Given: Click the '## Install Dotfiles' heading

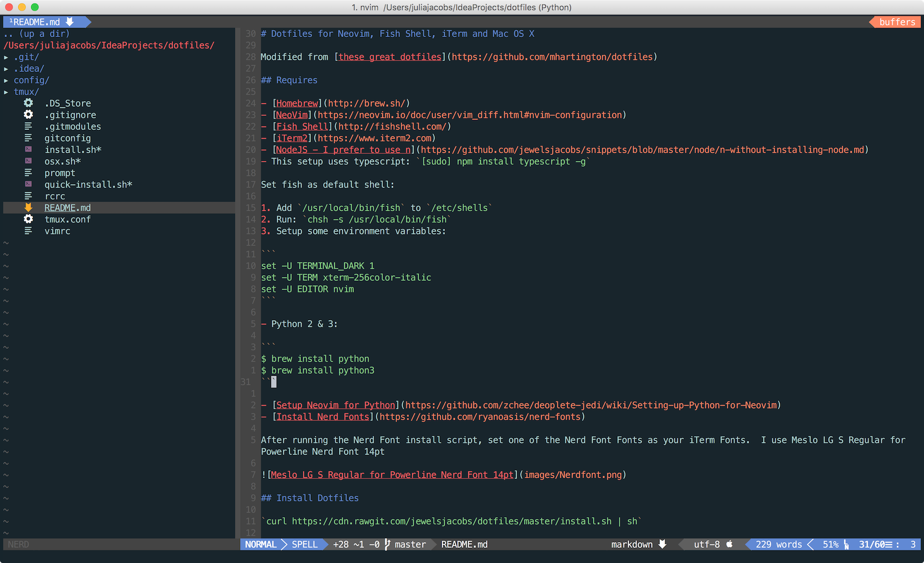Looking at the screenshot, I should (310, 498).
